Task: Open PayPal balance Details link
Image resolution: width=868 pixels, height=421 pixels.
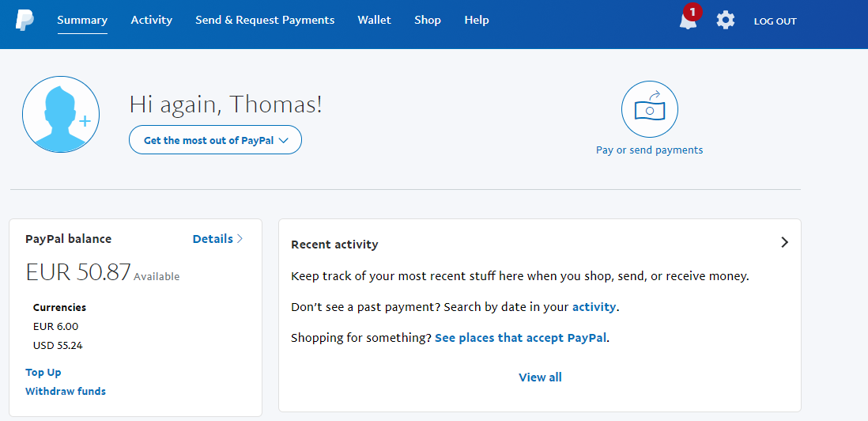Action: [217, 239]
